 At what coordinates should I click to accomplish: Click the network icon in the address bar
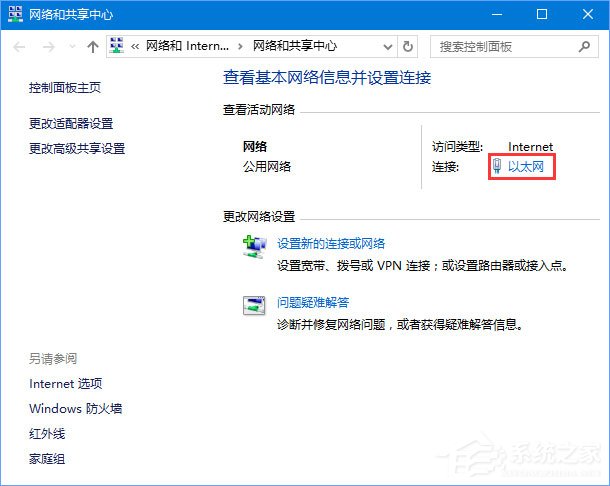point(118,46)
